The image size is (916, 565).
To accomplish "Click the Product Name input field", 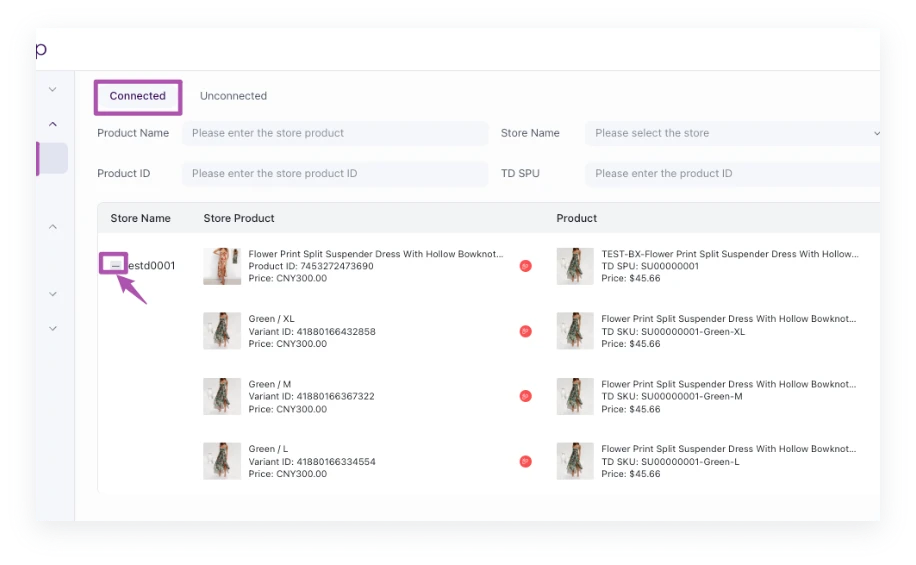I will pos(333,133).
